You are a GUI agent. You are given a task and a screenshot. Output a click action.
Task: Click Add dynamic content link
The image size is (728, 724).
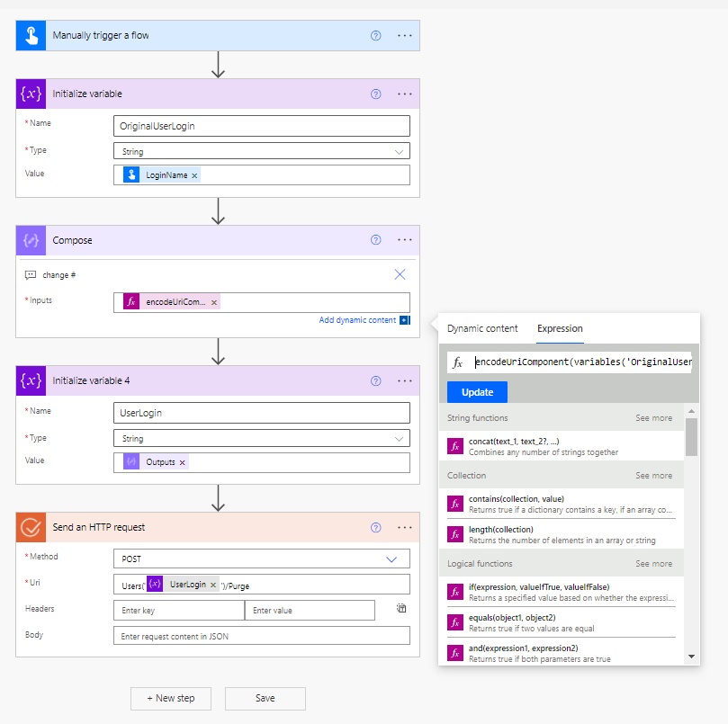click(x=357, y=320)
